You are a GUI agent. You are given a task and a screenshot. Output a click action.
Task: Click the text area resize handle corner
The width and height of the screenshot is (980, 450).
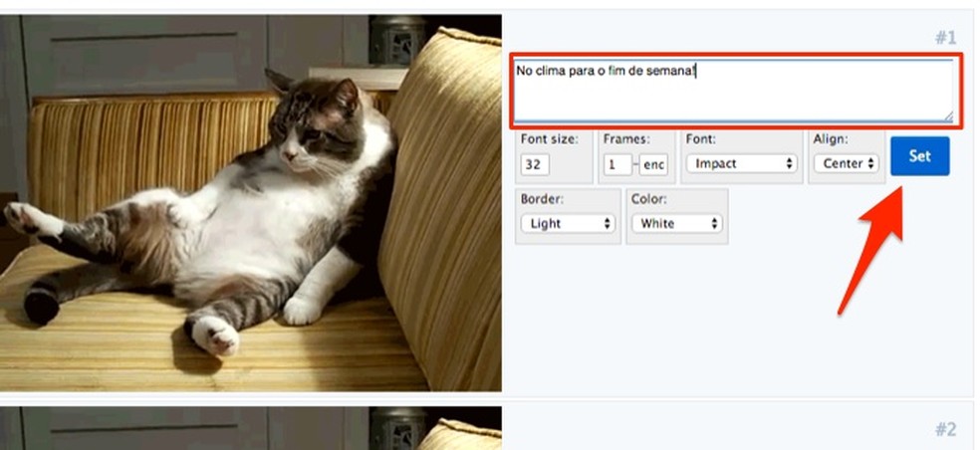coord(949,116)
